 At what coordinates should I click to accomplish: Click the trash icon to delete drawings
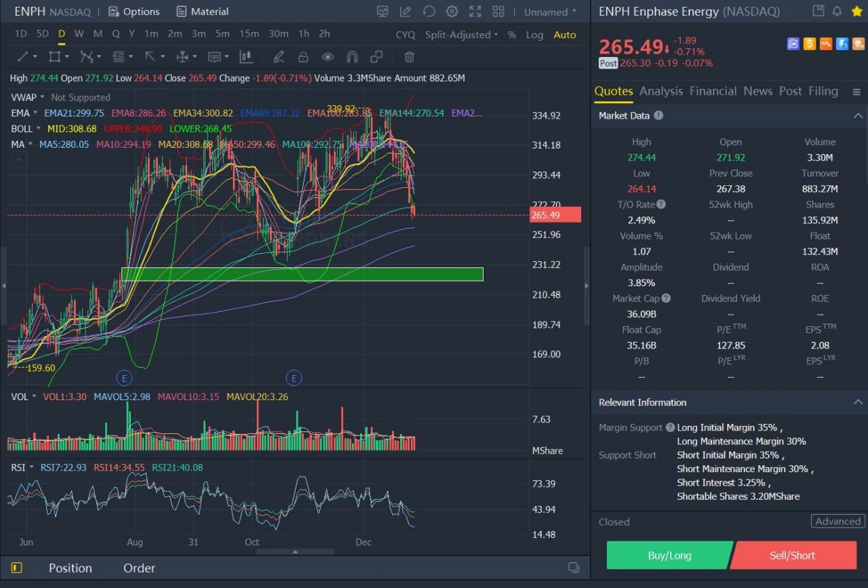[409, 57]
